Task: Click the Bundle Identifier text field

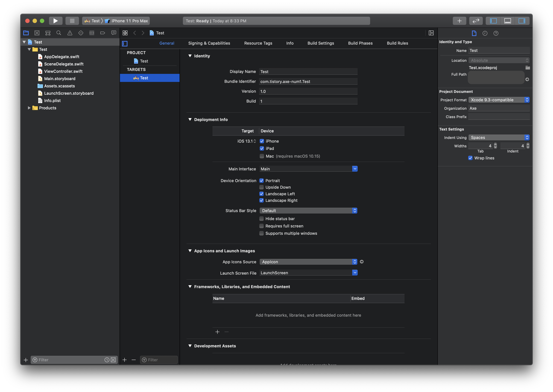Action: [308, 82]
